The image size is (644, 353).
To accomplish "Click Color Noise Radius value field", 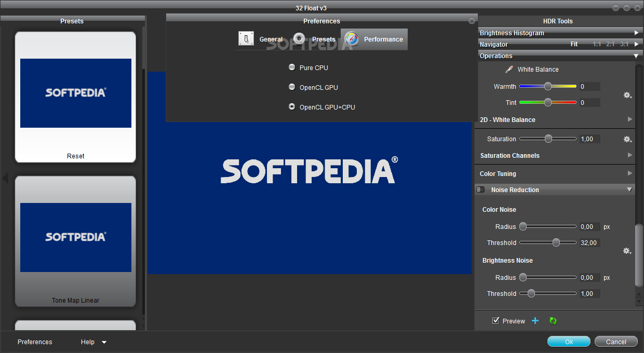I will pos(589,227).
